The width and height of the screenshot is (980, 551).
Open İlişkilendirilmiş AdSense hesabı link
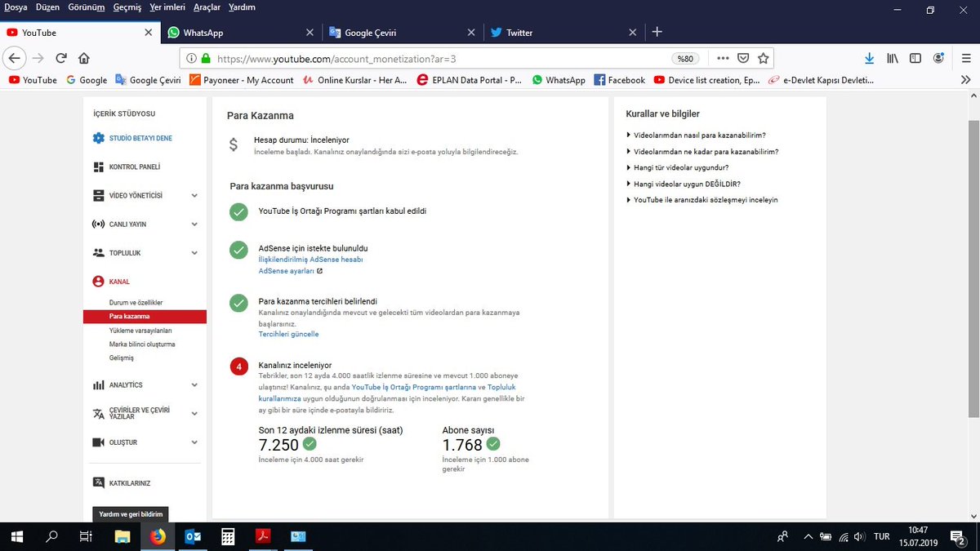pos(310,259)
